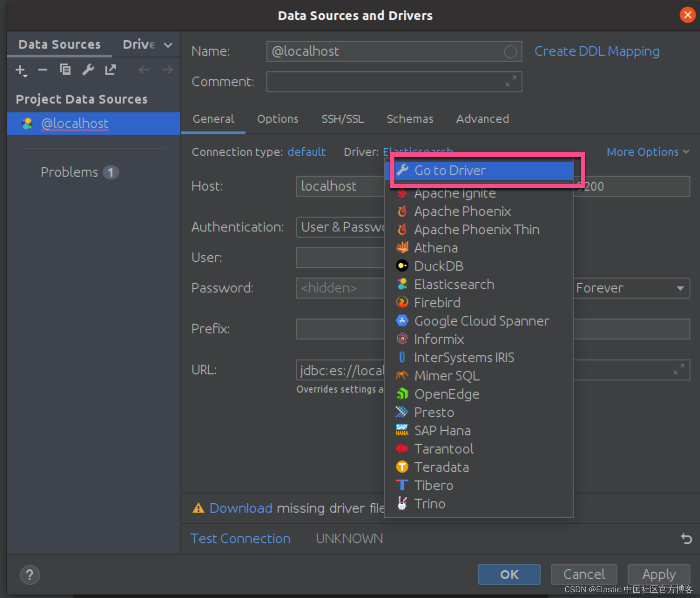Screen dimensions: 700x598
Task: Duplicate the selected data source
Action: coord(65,70)
